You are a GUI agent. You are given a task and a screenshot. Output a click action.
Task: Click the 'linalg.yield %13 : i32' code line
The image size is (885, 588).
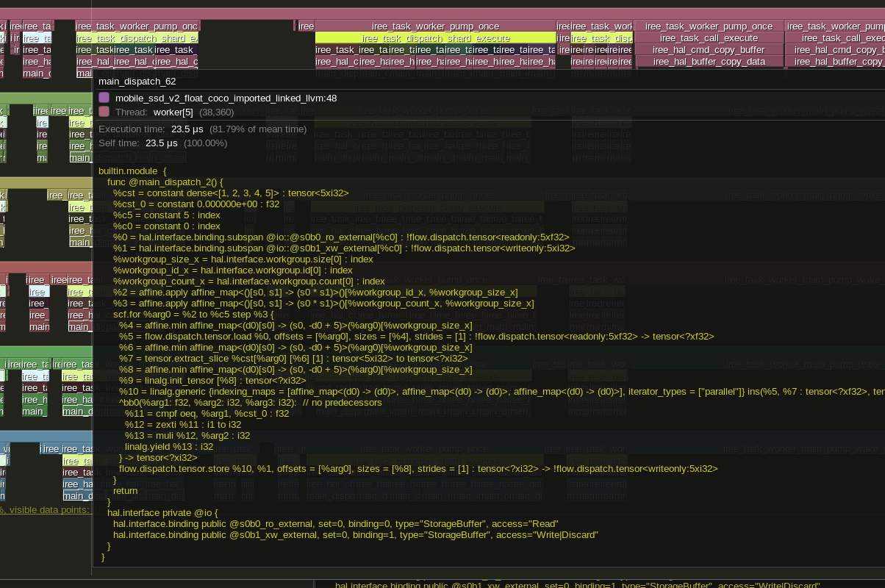[x=169, y=446]
